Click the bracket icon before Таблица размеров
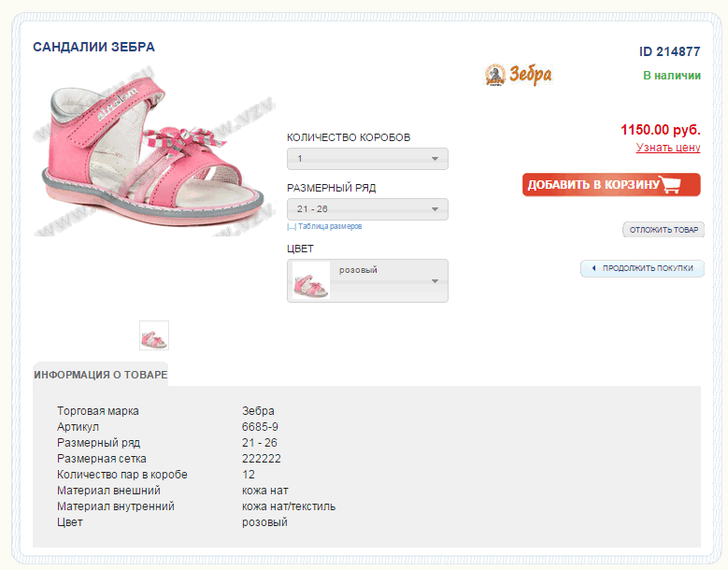728x570 pixels. click(x=292, y=227)
